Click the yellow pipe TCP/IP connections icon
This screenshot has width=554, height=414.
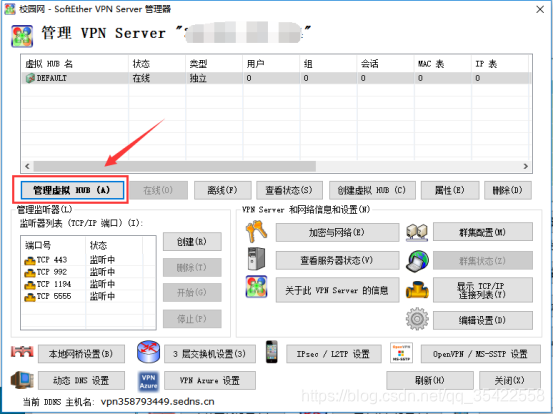click(417, 290)
